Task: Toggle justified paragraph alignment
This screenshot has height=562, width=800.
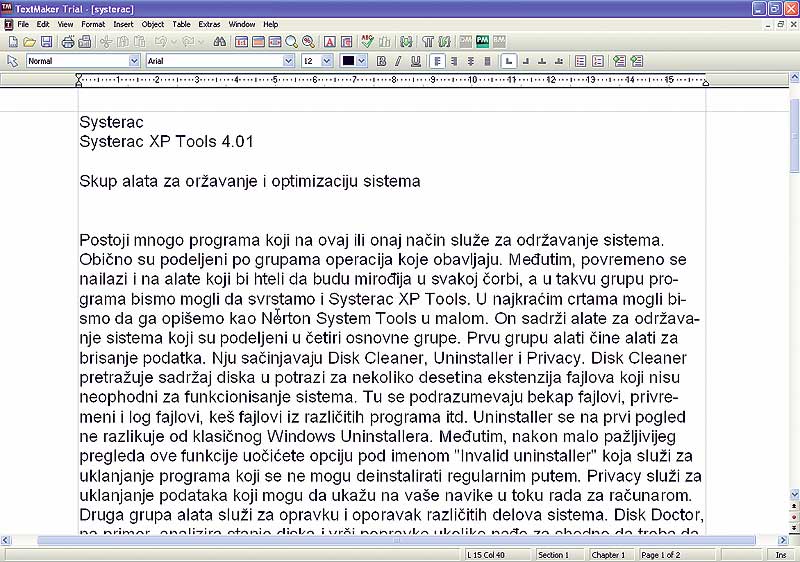Action: pos(487,61)
